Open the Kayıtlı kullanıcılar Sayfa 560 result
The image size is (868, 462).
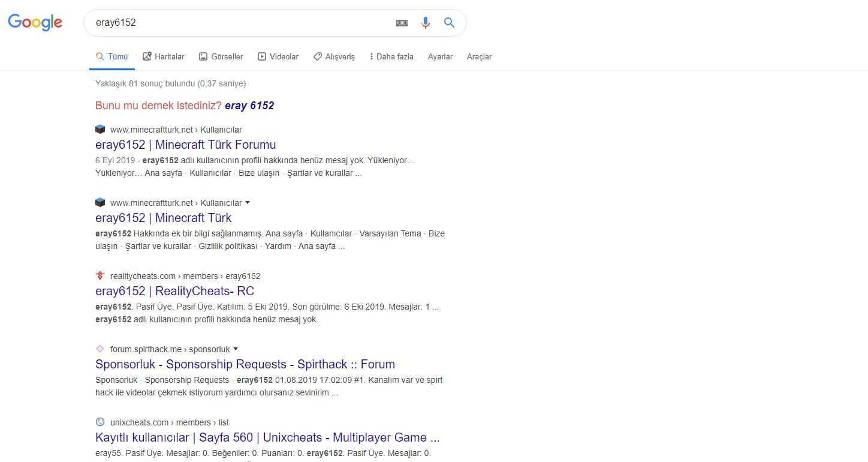click(267, 437)
